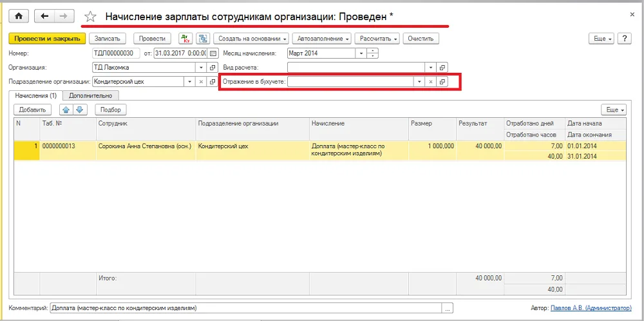This screenshot has height=321, width=644.
Task: Close the document with the X
Action: [x=632, y=14]
